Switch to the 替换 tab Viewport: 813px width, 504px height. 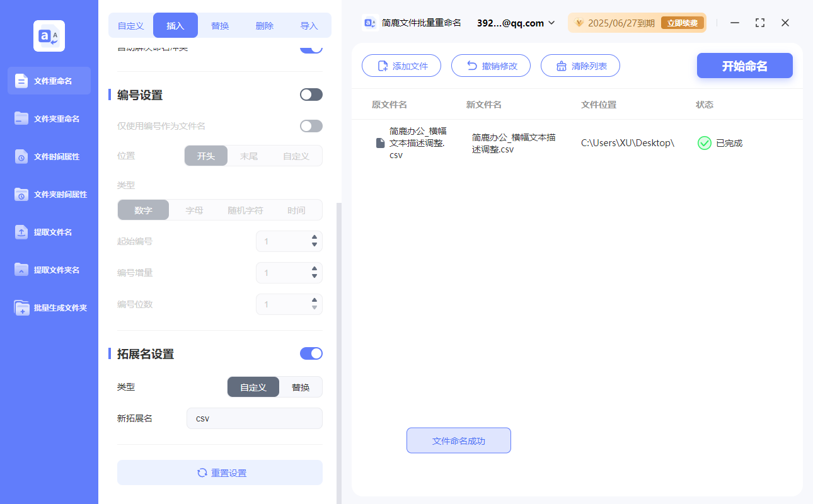pos(220,25)
